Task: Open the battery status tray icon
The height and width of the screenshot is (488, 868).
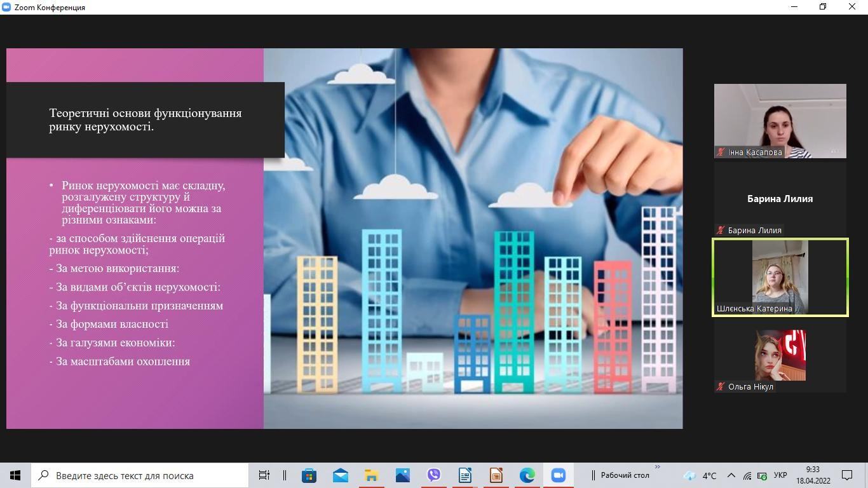Action: [x=762, y=475]
